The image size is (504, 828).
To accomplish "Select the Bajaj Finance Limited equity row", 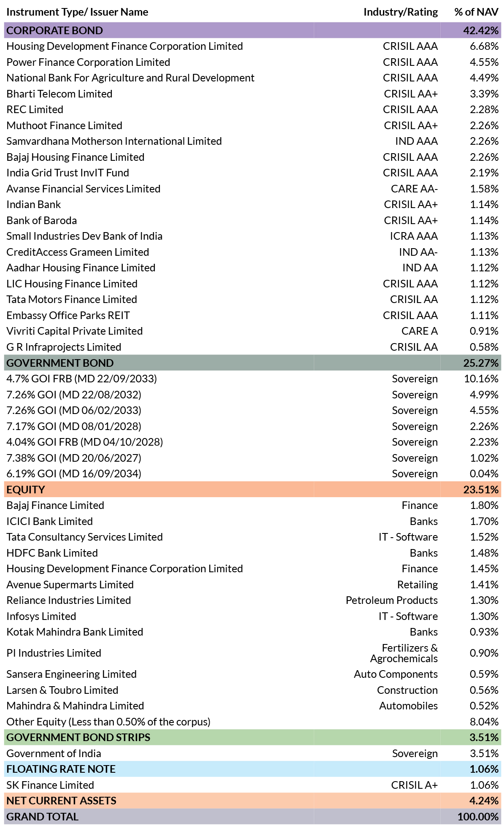I will coord(55,505).
